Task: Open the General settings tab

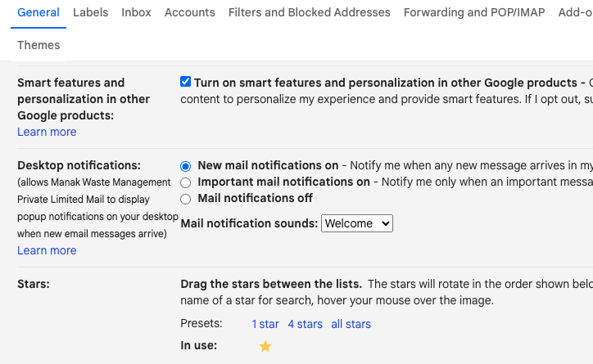Action: (x=38, y=12)
